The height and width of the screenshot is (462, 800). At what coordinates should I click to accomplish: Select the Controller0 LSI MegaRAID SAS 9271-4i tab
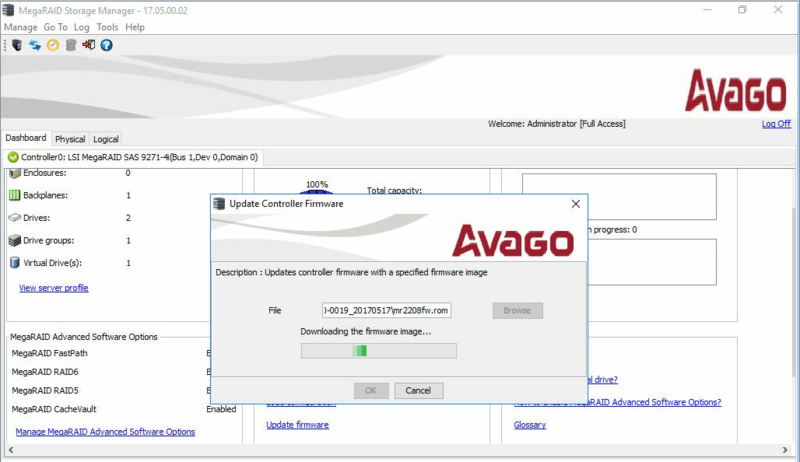[134, 157]
